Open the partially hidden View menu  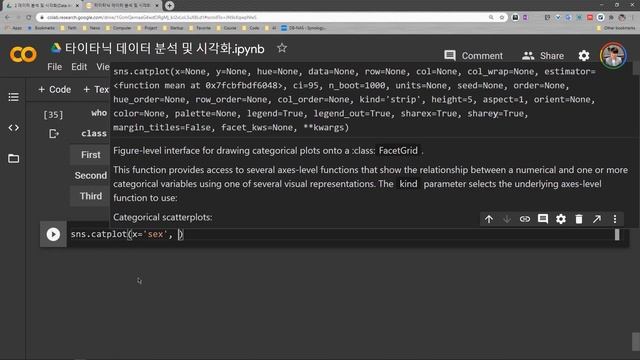click(x=103, y=67)
